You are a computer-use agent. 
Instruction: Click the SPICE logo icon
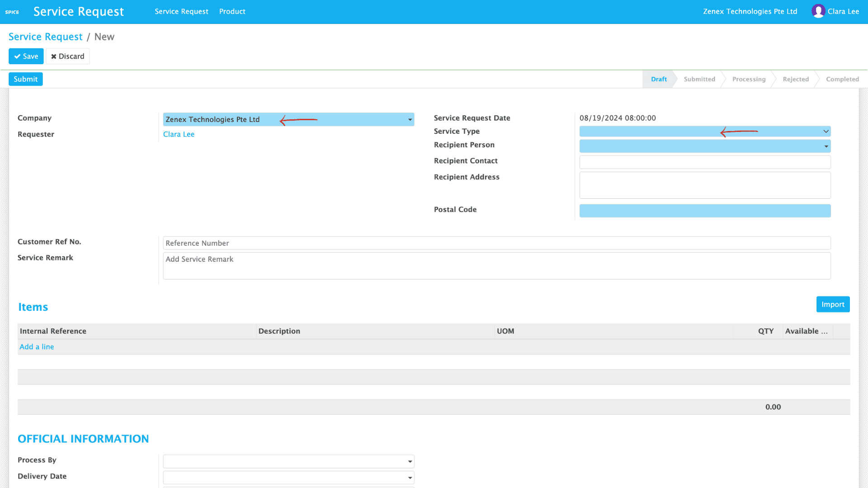12,11
